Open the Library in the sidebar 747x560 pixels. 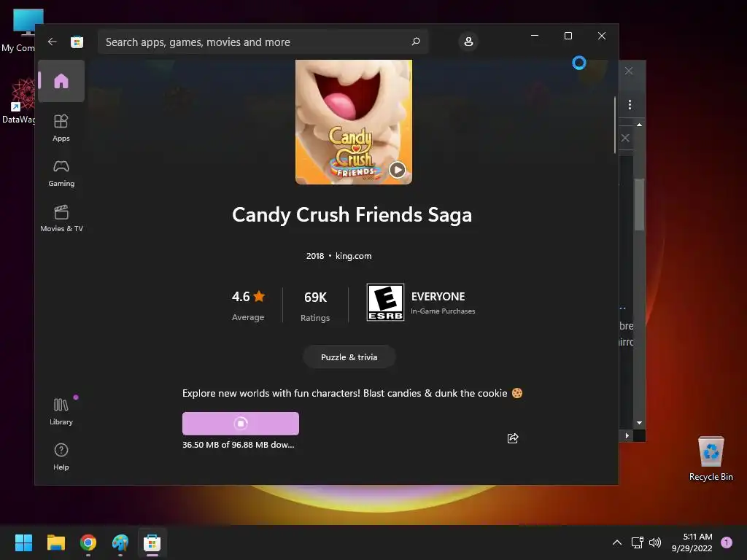coord(61,412)
